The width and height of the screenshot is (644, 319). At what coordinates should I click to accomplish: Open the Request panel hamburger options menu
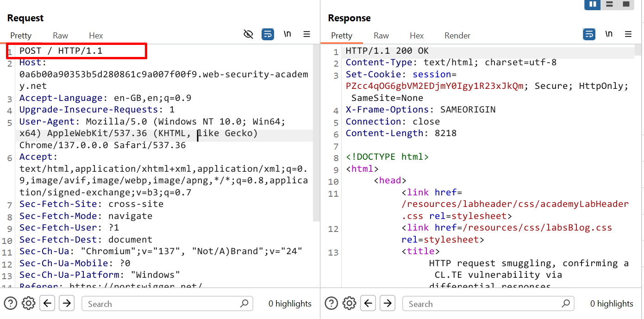pos(306,34)
